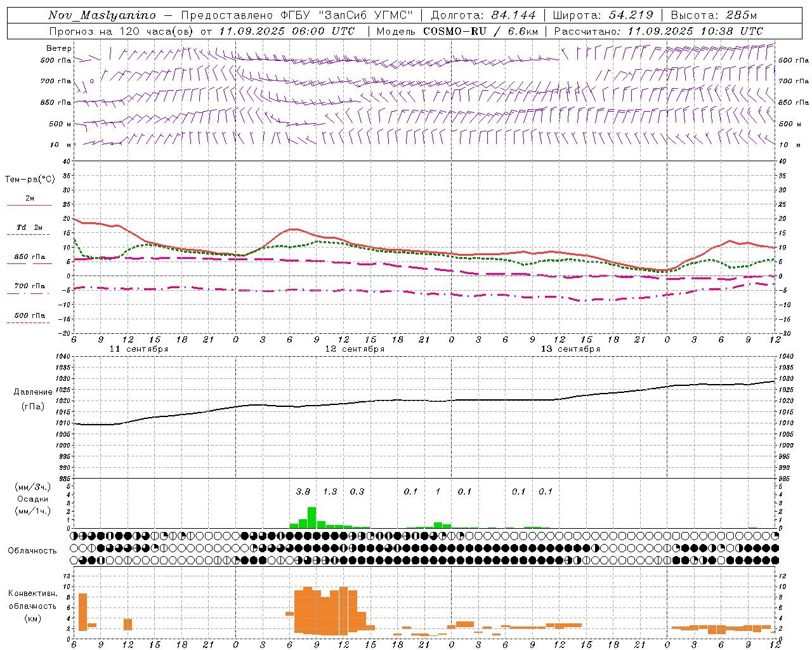Click the "Облачность" cloud cover label
This screenshot has height=650, width=812.
[x=32, y=550]
